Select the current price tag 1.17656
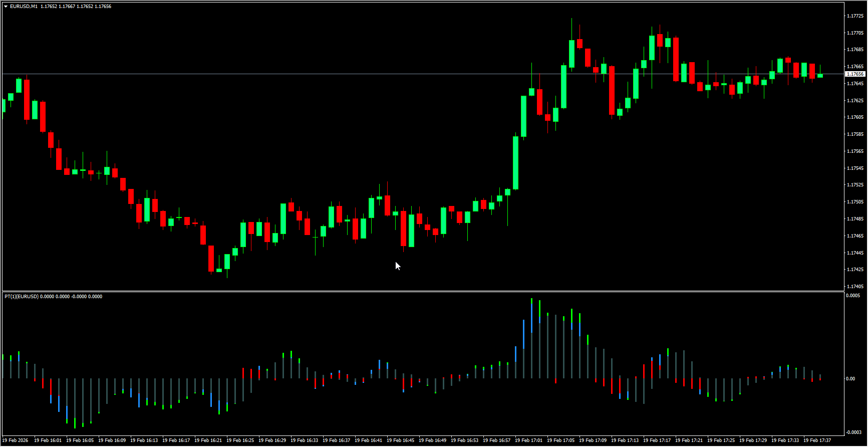Image resolution: width=868 pixels, height=447 pixels. point(855,74)
